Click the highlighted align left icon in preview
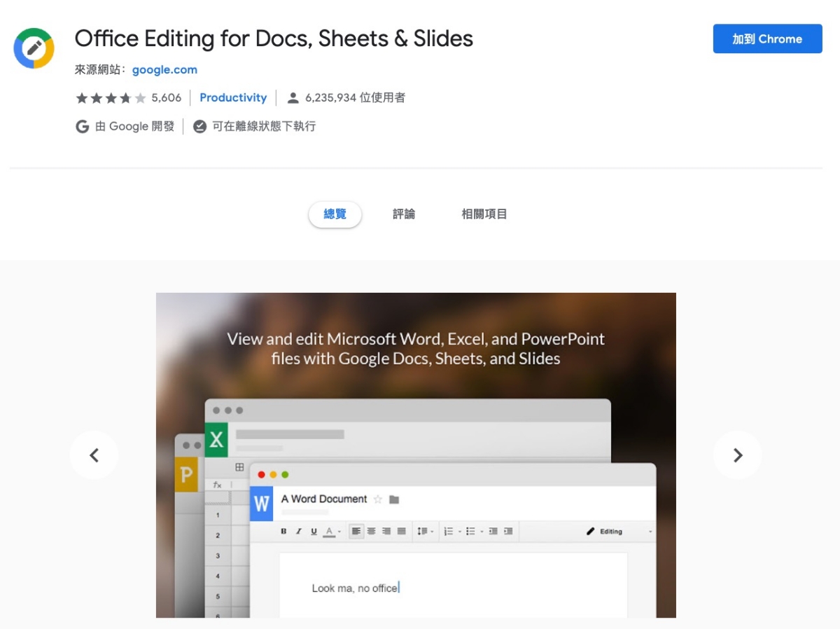Screen dimensions: 840x629 [x=356, y=532]
